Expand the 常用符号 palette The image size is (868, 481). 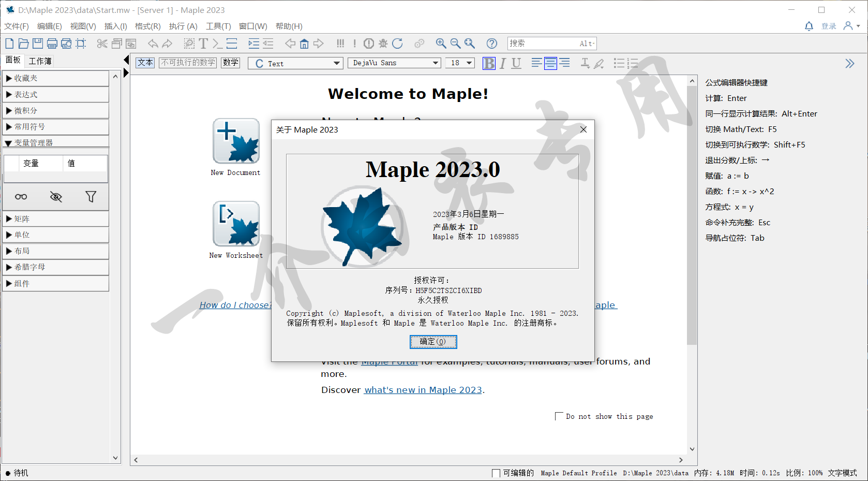point(56,127)
